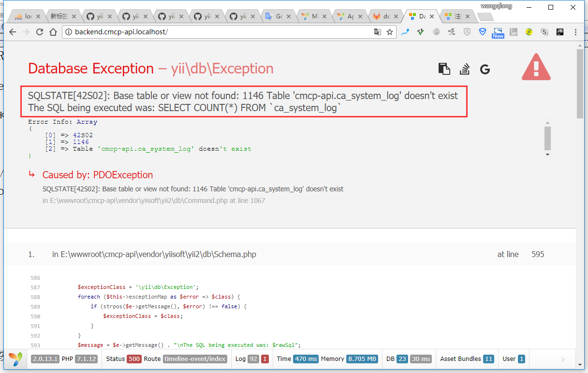Open the Chrome three-dot menu

point(575,32)
